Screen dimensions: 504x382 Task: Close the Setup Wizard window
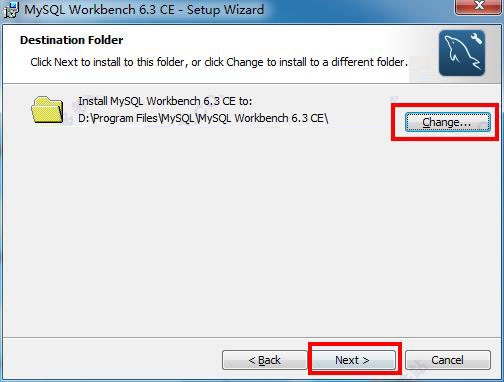click(479, 6)
